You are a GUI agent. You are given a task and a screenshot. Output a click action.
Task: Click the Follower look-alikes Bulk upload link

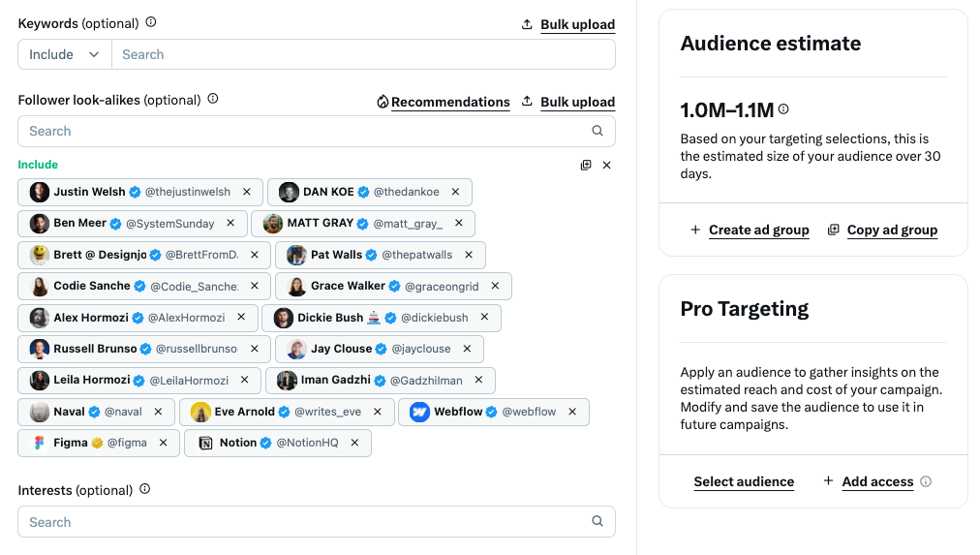[577, 102]
